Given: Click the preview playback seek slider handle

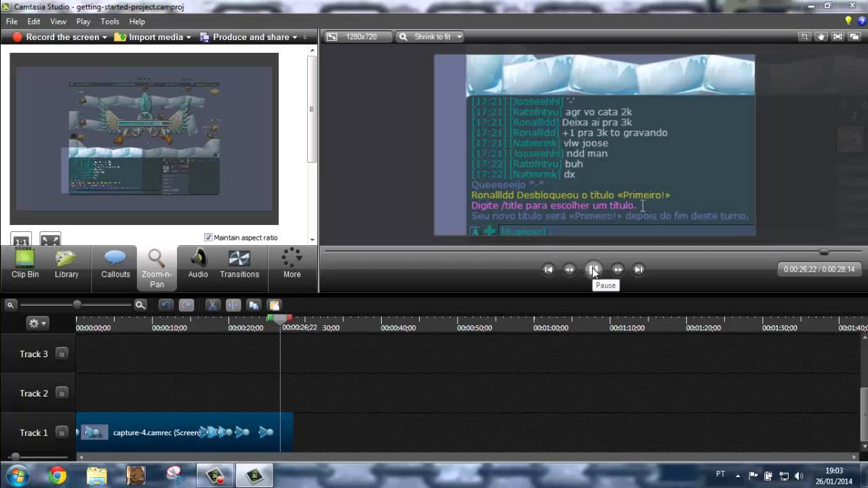Looking at the screenshot, I should pos(824,251).
